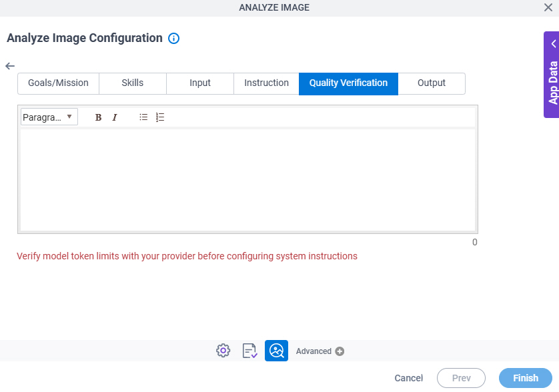Click the Cancel button
This screenshot has height=392, width=559.
pos(408,378)
